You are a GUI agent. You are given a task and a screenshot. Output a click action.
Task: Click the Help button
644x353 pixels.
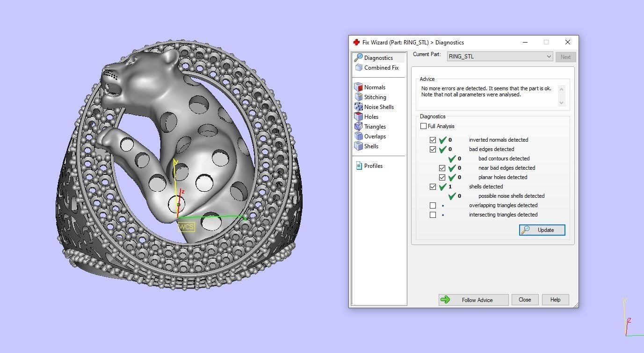(x=555, y=300)
